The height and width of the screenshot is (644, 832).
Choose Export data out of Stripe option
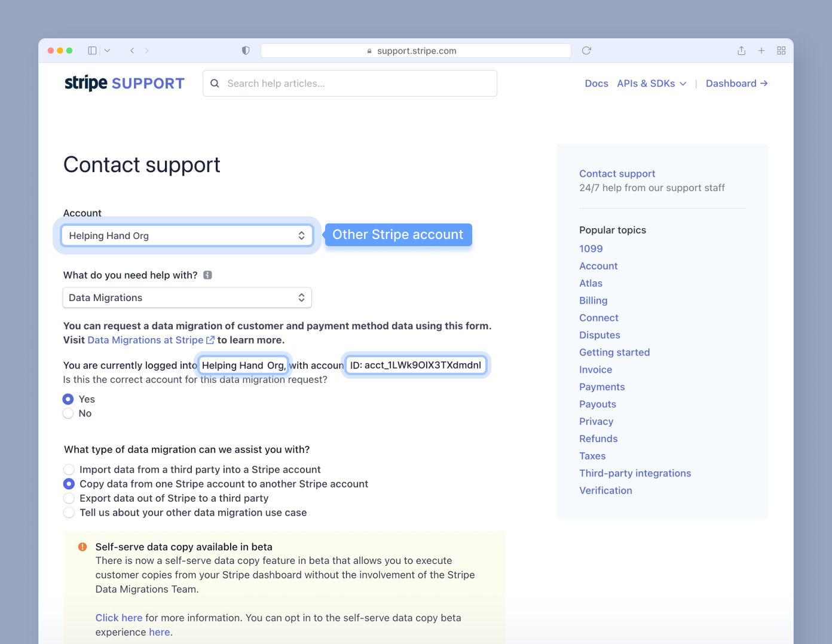point(69,498)
